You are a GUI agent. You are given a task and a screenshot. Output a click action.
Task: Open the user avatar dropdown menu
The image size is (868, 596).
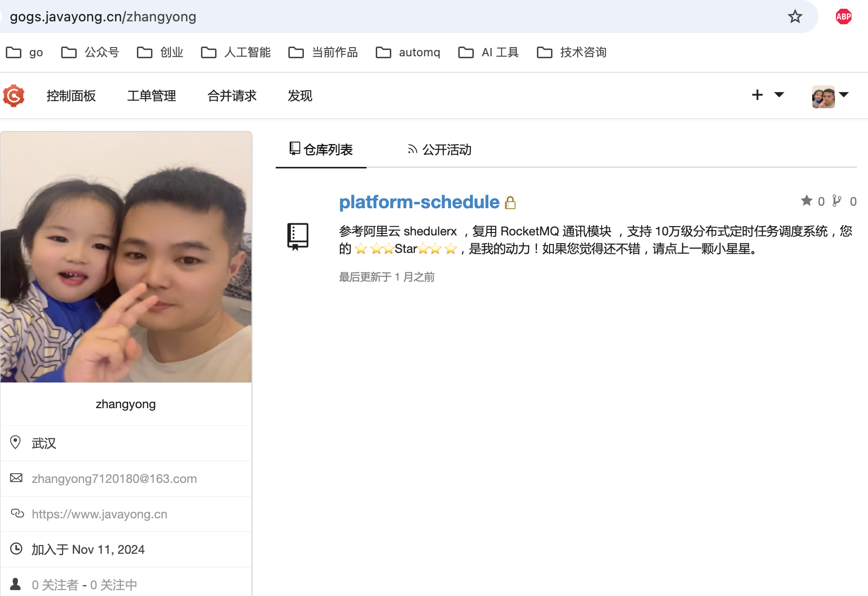[x=830, y=97]
